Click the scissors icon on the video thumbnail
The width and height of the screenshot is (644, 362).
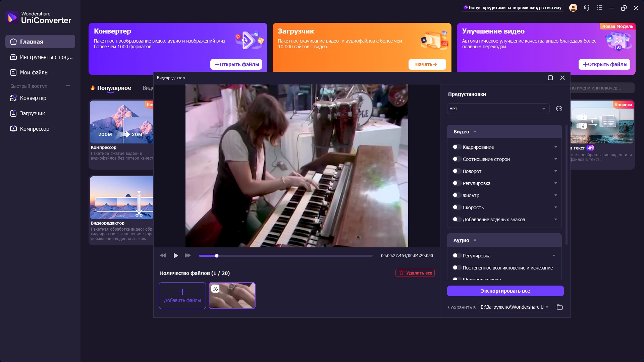(x=215, y=289)
